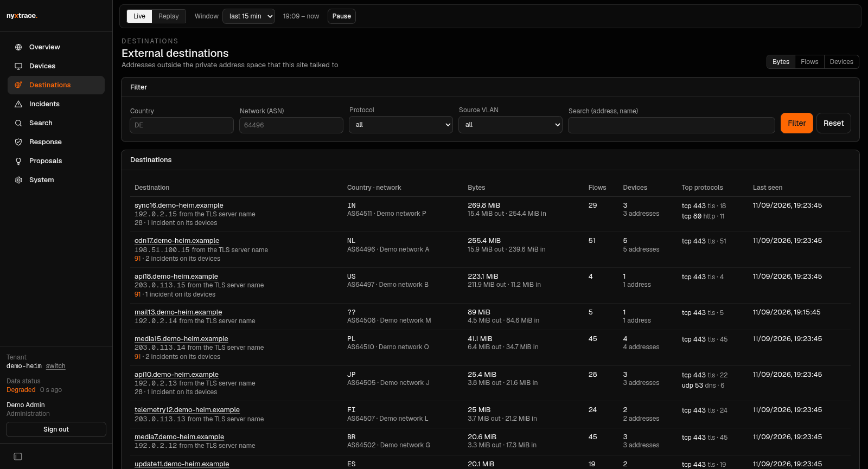Open mail13.demo-heim.example destination

tap(178, 312)
